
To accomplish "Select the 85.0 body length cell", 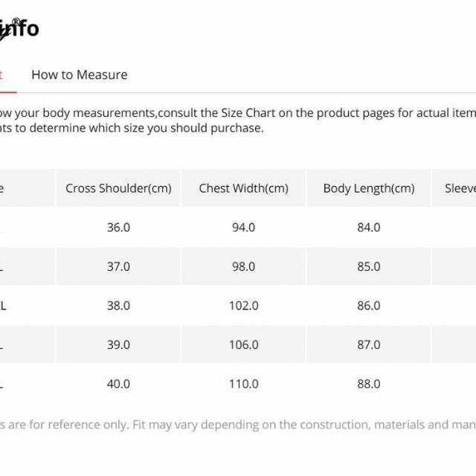I will point(369,266).
